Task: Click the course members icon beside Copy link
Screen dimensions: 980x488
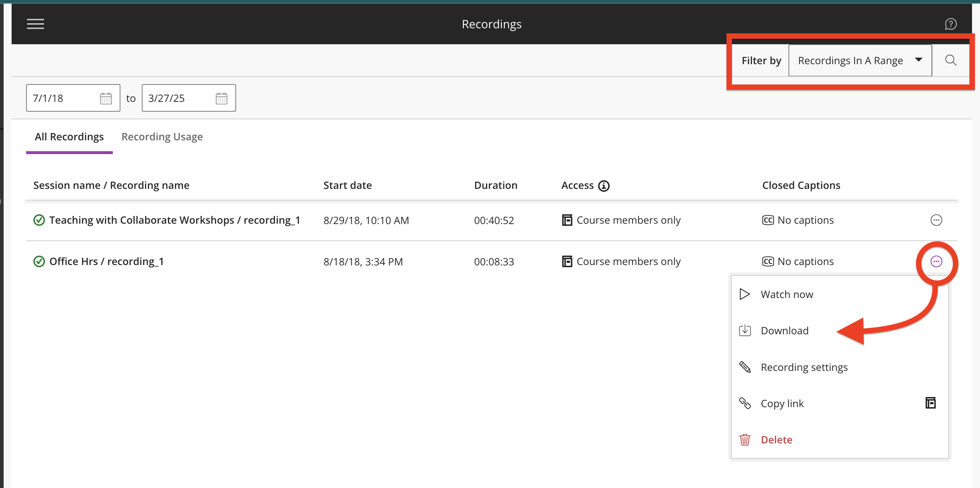Action: [x=930, y=403]
